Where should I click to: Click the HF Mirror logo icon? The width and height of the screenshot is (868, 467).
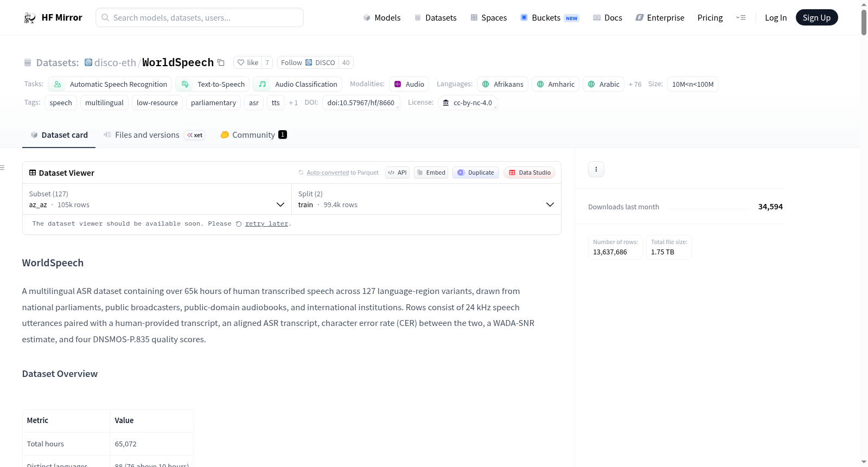click(30, 17)
